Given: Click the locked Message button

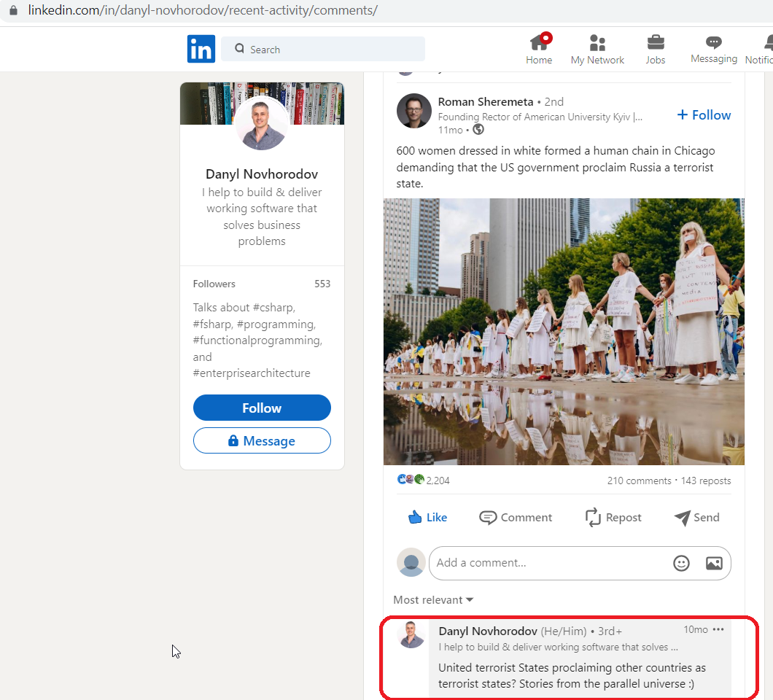Looking at the screenshot, I should click(x=262, y=440).
